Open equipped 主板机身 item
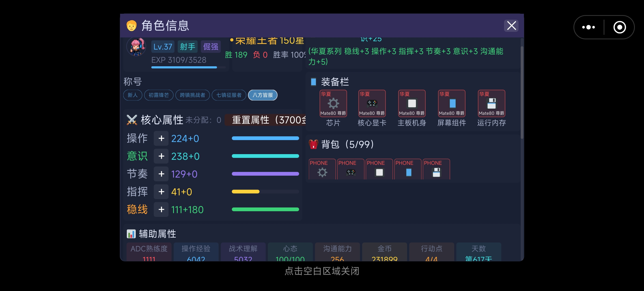 click(412, 103)
